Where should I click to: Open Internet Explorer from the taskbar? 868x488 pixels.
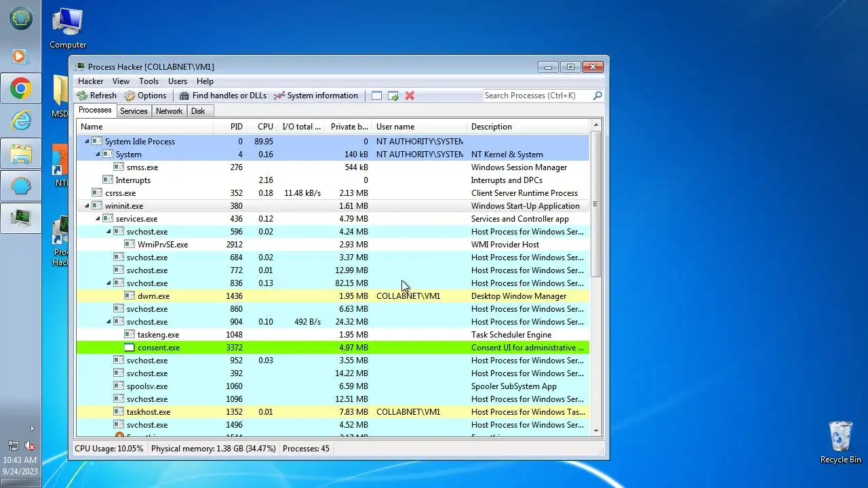20,121
